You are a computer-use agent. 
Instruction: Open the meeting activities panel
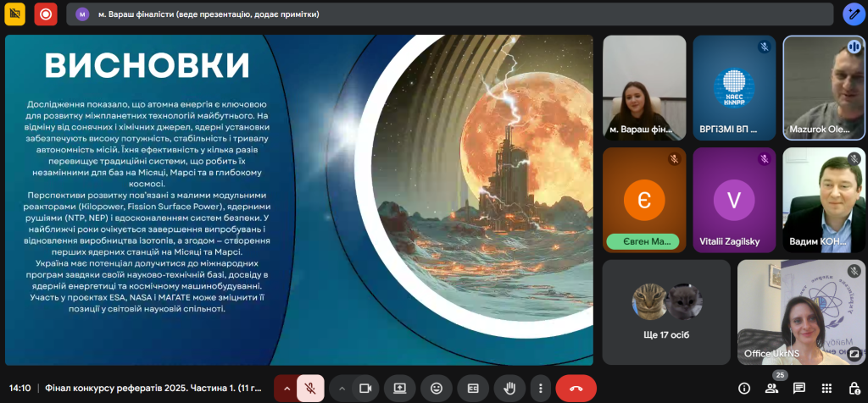[x=826, y=388]
